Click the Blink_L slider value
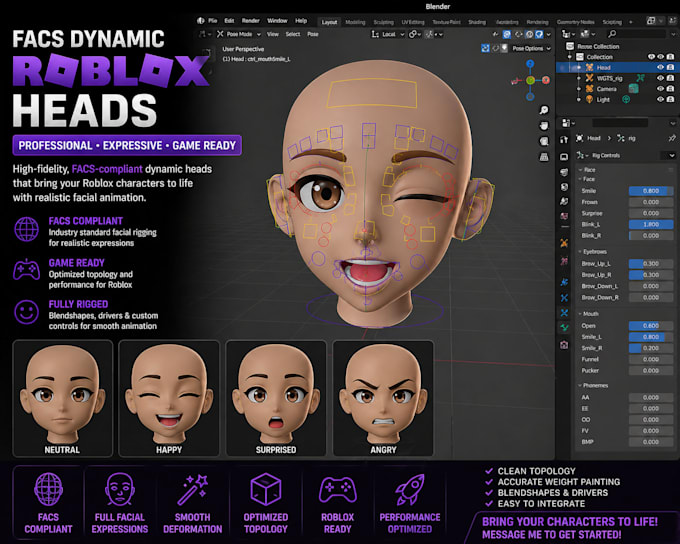This screenshot has width=680, height=544. 651,224
